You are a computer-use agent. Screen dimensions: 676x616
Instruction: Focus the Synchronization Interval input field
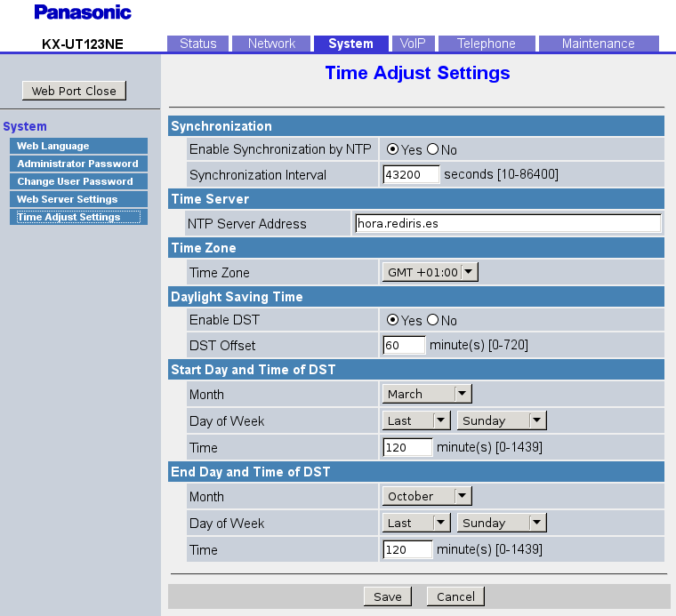(411, 174)
